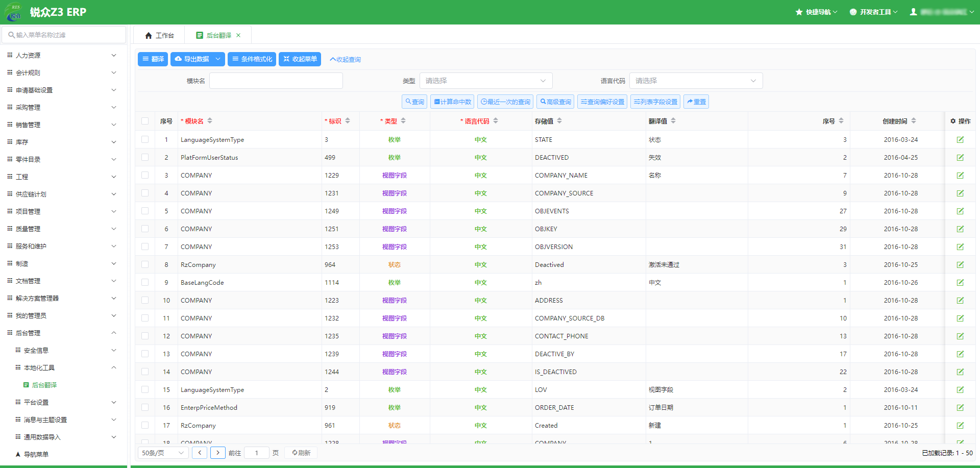Collapse the 本地化工具 submenu
This screenshot has width=980, height=468.
[x=63, y=367]
